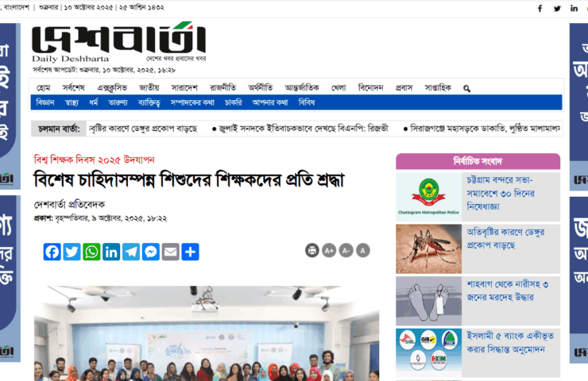Open the খেলা menu item
Viewport: 588px width, 381px height.
[338, 87]
